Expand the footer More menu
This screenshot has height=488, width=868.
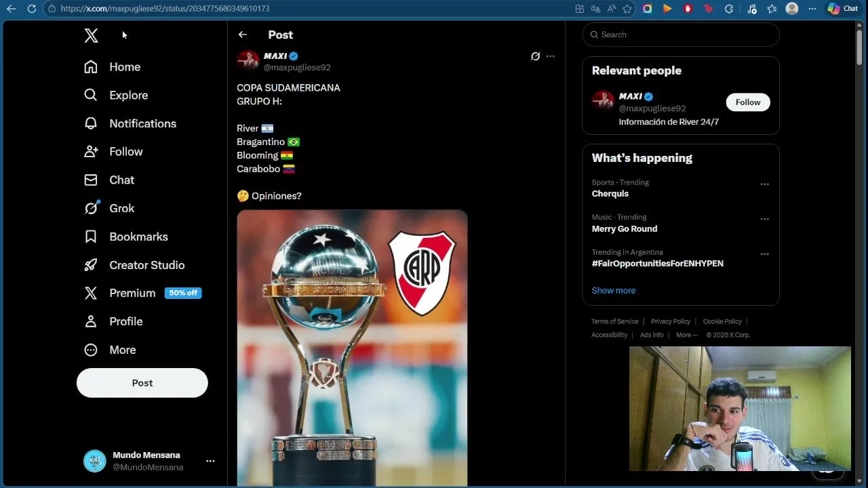point(686,335)
